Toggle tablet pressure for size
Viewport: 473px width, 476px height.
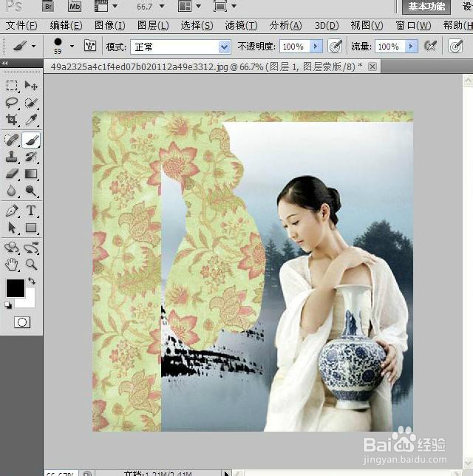point(456,46)
